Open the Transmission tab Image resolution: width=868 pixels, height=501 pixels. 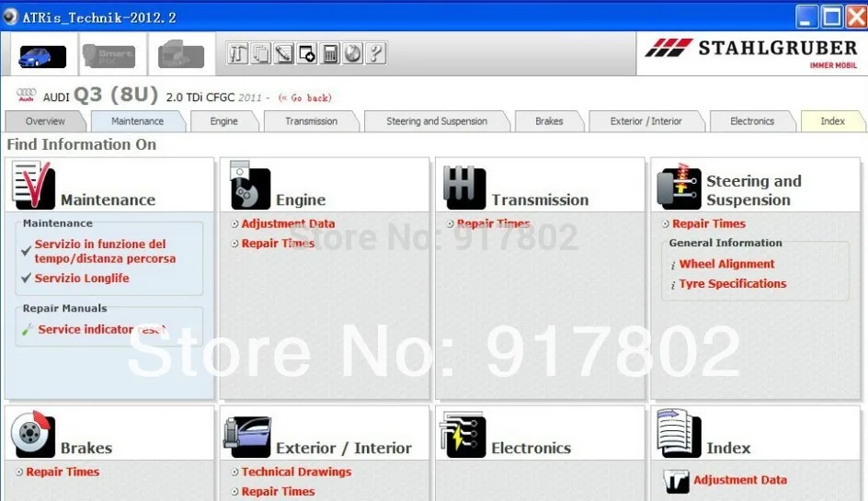[x=311, y=121]
